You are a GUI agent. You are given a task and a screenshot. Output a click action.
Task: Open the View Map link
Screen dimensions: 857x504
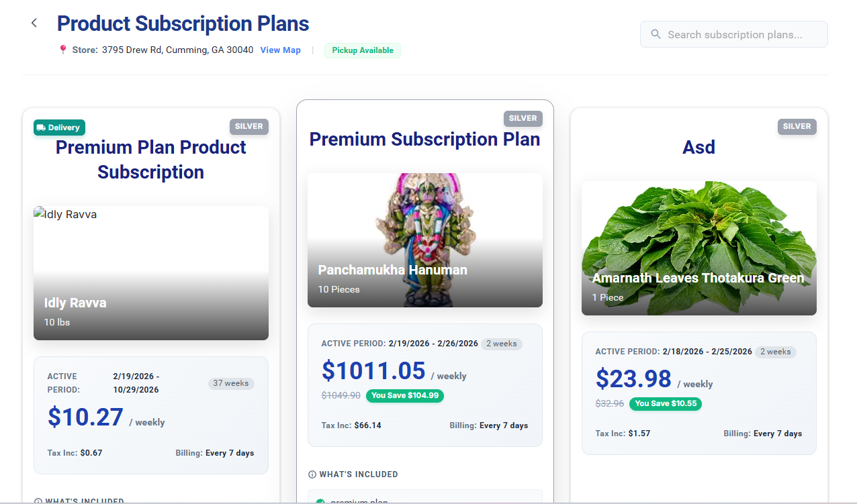coord(280,50)
